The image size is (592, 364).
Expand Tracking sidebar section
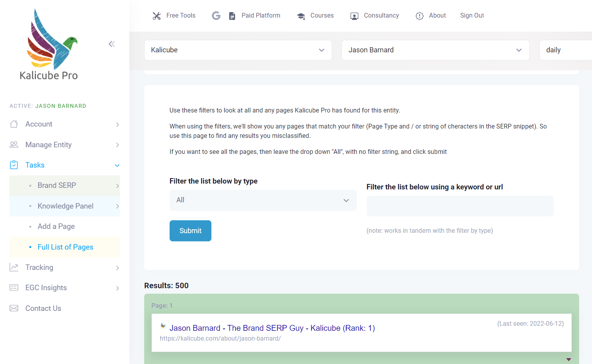pos(64,268)
